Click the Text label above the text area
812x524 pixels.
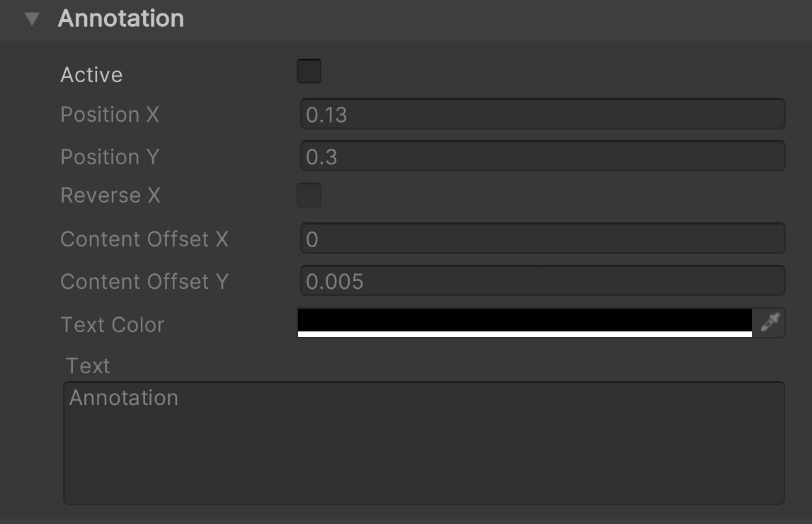pyautogui.click(x=88, y=366)
